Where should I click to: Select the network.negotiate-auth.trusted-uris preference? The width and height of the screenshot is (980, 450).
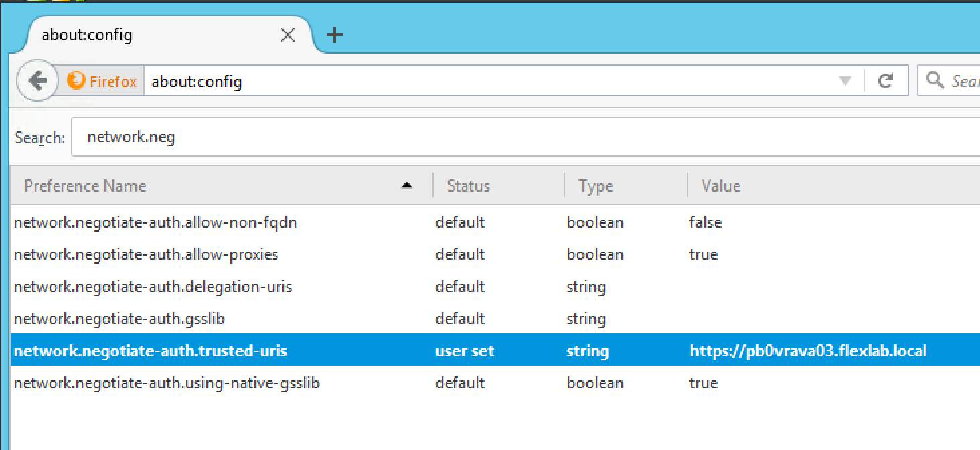(495, 350)
